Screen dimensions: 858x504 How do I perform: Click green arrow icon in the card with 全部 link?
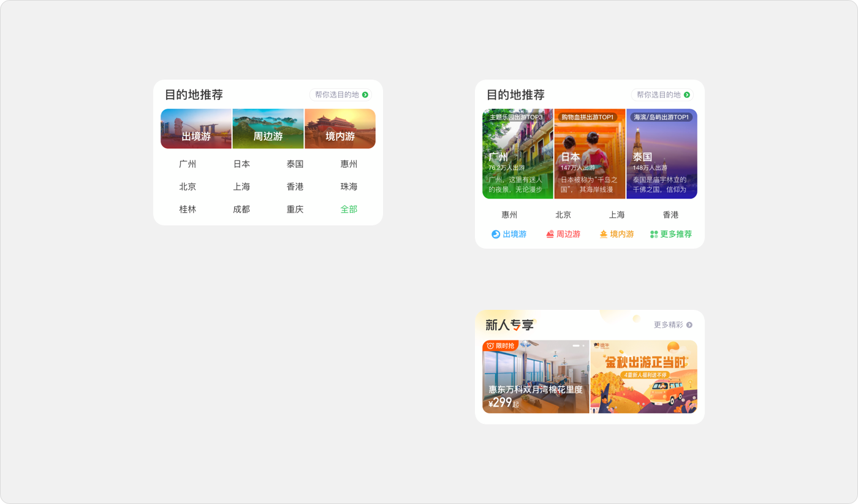coord(365,95)
